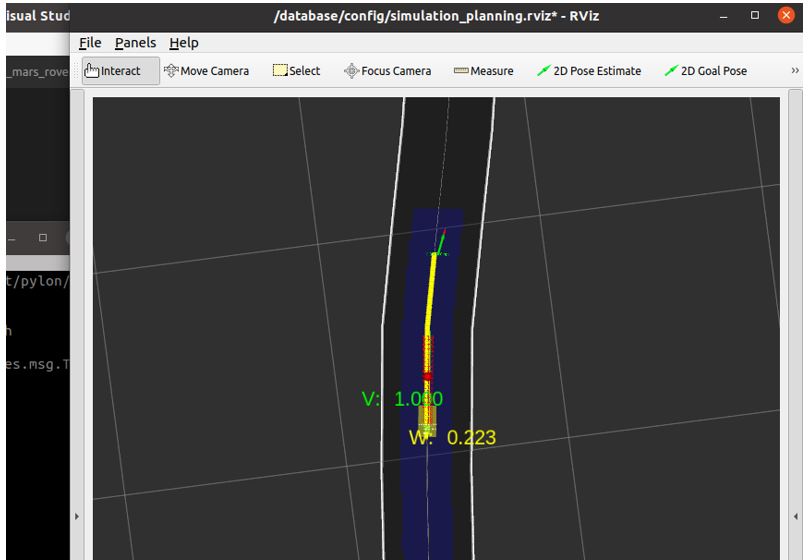Close the RViz window
This screenshot has height=560, width=809.
click(x=786, y=15)
